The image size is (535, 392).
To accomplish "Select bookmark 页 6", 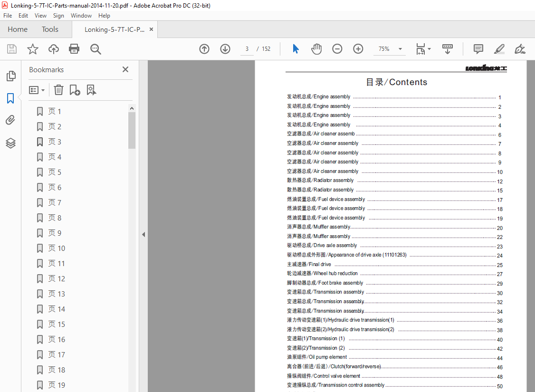I will tap(55, 188).
